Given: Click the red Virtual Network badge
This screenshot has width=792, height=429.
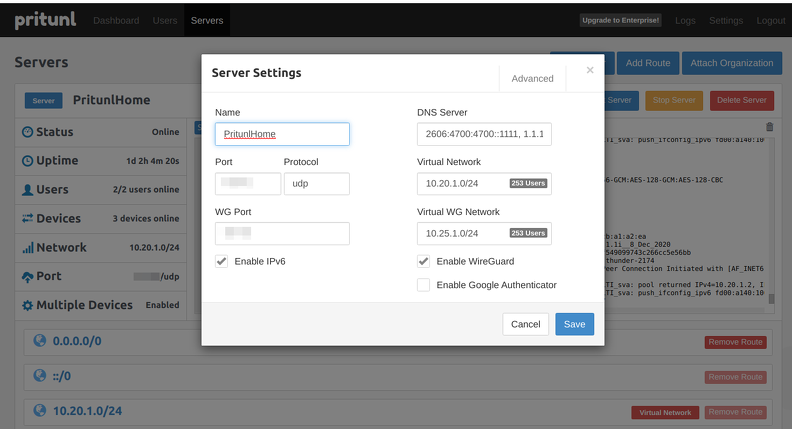Looking at the screenshot, I should tap(665, 413).
